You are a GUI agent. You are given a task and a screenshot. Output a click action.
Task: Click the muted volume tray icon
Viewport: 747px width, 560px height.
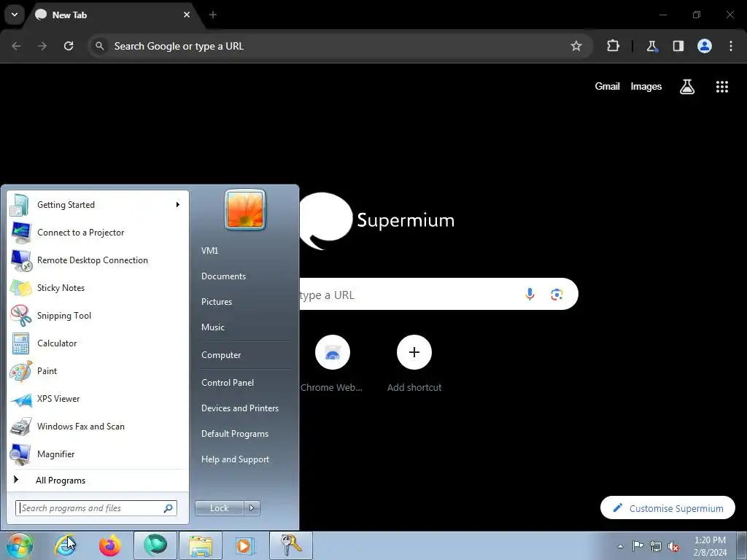[673, 546]
